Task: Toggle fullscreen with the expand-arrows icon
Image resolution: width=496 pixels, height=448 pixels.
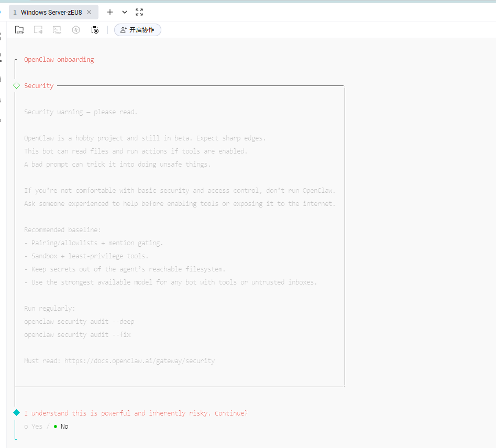Action: (x=139, y=12)
